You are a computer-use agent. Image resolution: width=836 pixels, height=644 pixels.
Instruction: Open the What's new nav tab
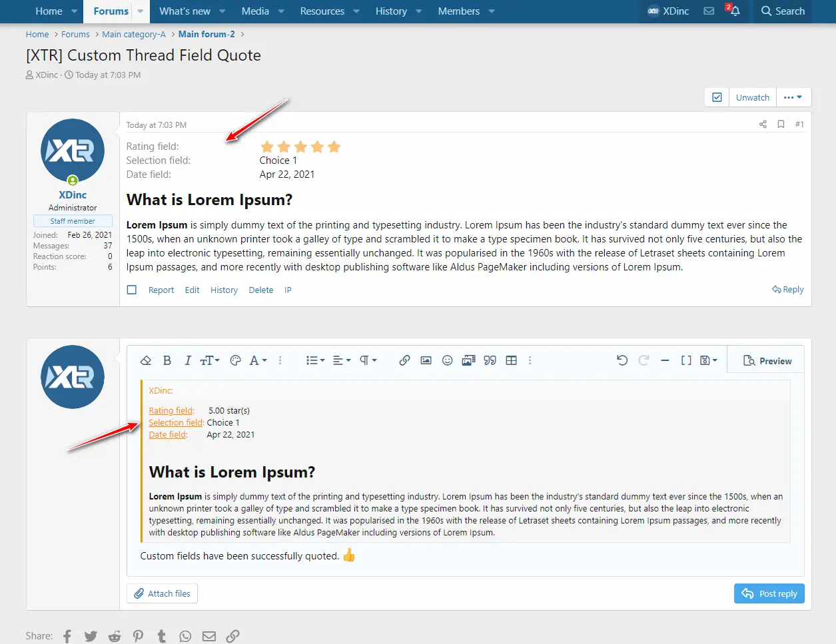click(185, 11)
